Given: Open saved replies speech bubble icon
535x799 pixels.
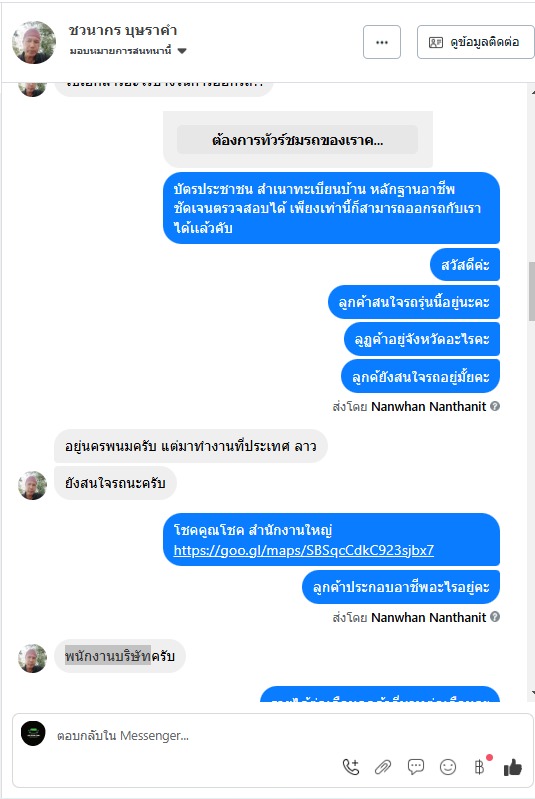Looking at the screenshot, I should pyautogui.click(x=416, y=767).
